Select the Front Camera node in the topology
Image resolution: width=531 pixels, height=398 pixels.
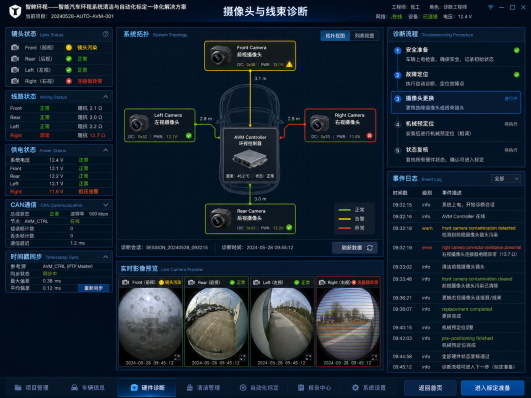point(250,56)
